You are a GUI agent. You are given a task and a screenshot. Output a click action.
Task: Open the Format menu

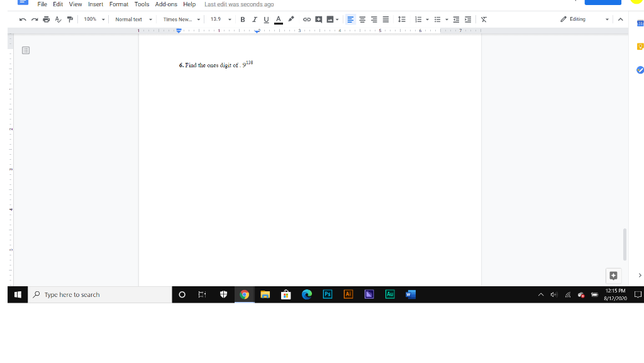pyautogui.click(x=118, y=4)
